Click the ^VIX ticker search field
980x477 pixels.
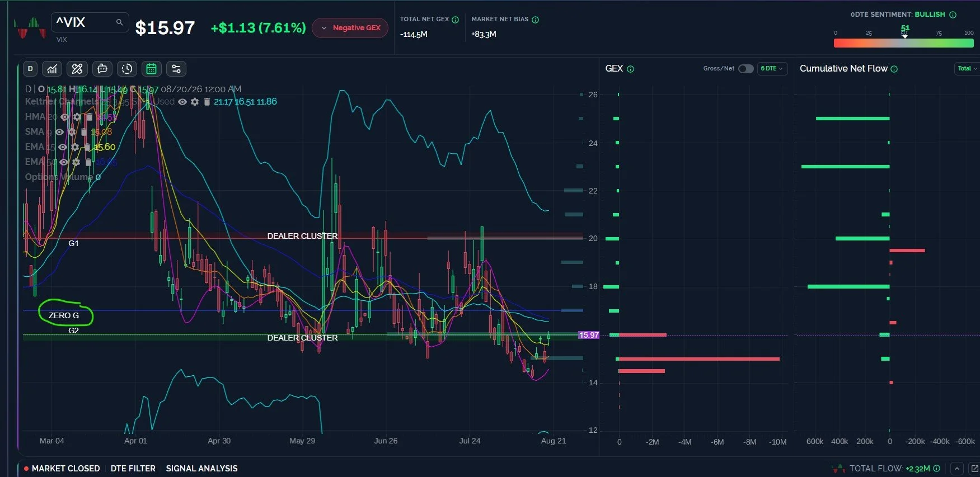coord(90,22)
